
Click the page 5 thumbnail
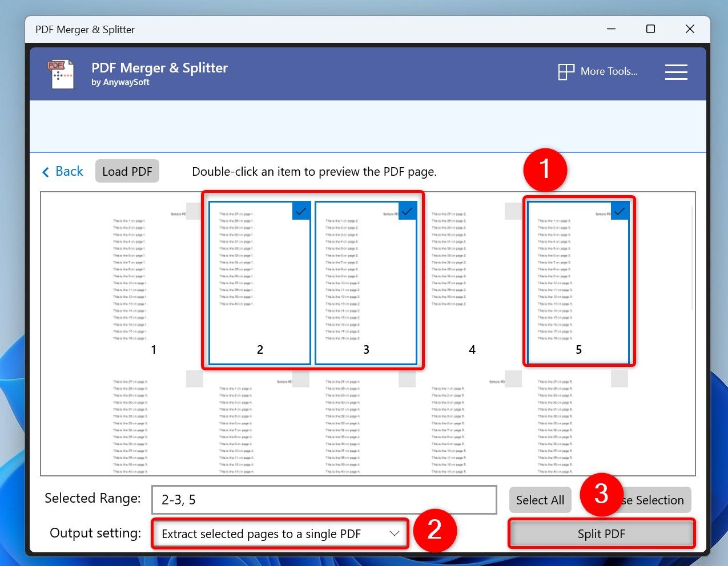[578, 283]
